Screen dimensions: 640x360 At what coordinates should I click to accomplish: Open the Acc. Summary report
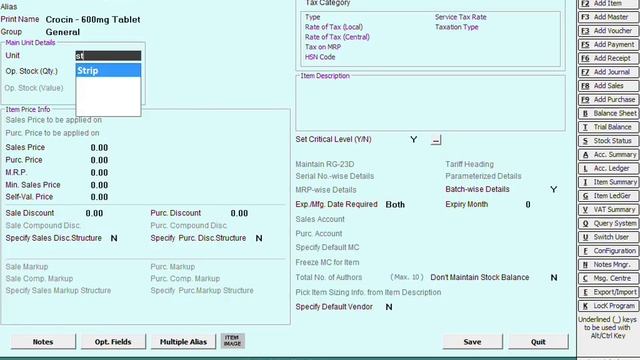pos(608,155)
